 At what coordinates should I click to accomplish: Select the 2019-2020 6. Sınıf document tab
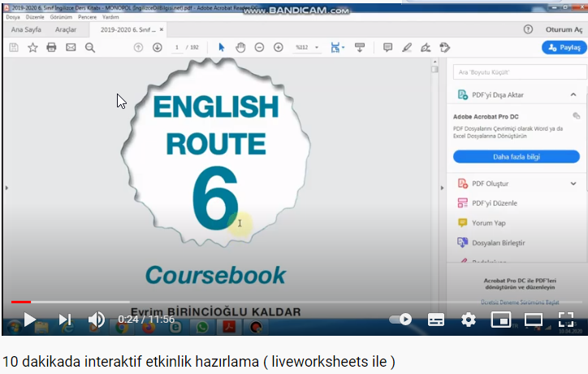click(x=128, y=29)
